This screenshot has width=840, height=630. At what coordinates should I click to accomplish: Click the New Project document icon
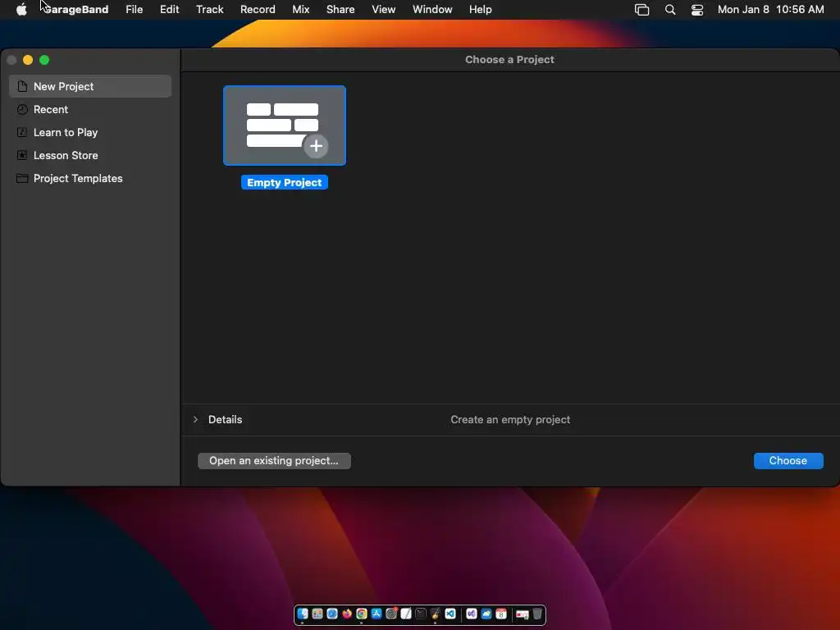(22, 86)
